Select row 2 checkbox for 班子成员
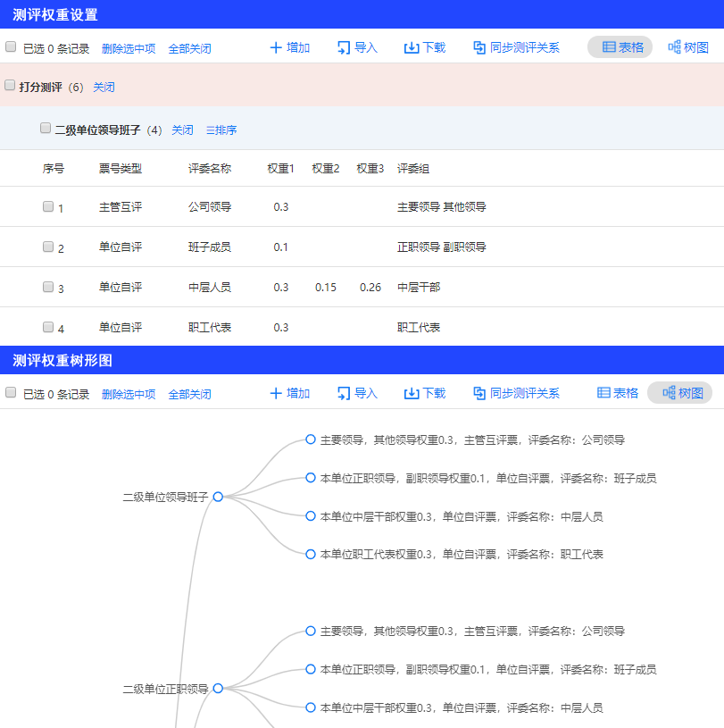 pos(48,246)
